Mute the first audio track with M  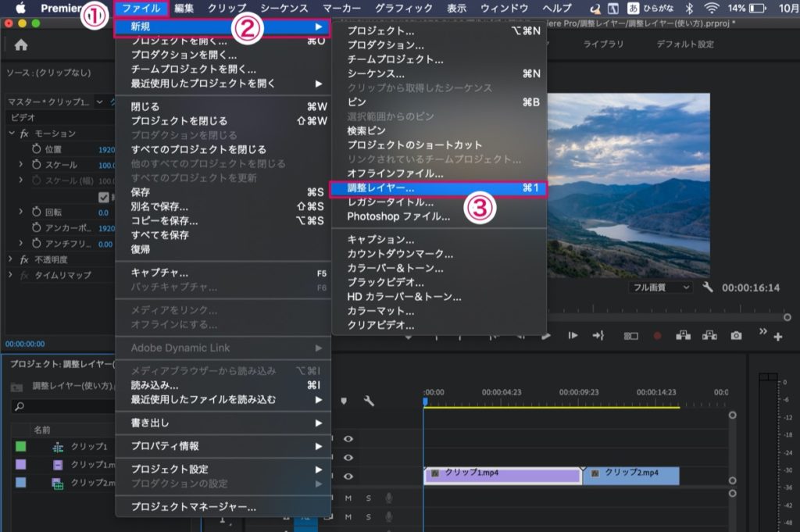tap(348, 498)
